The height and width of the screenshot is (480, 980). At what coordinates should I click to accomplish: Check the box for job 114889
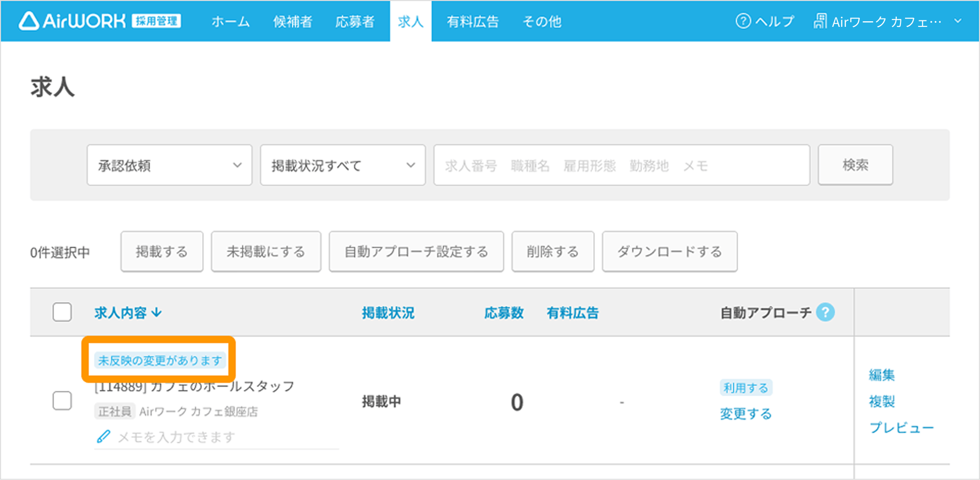[62, 400]
